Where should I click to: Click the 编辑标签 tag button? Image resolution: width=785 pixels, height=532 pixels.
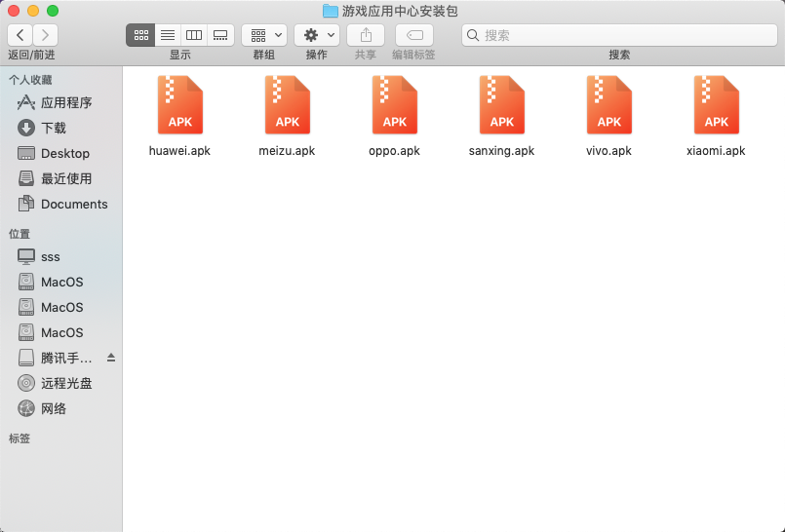click(x=414, y=35)
